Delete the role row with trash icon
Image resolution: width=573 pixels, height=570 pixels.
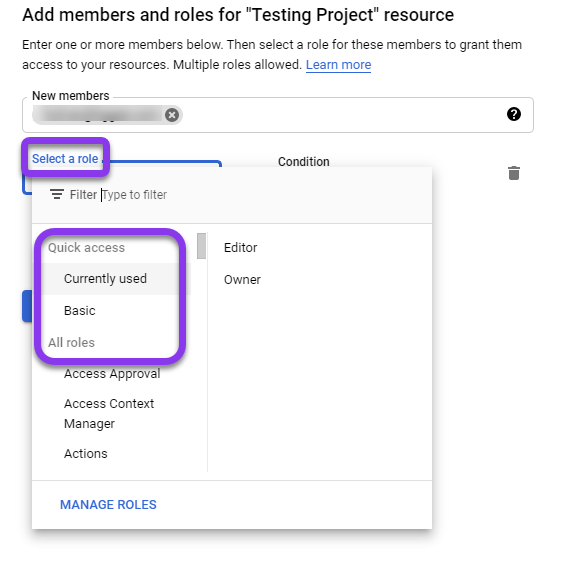[514, 173]
